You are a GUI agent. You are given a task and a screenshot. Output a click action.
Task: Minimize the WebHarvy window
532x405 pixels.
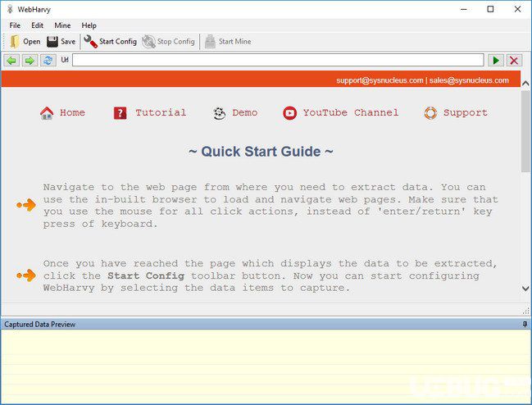pyautogui.click(x=464, y=9)
